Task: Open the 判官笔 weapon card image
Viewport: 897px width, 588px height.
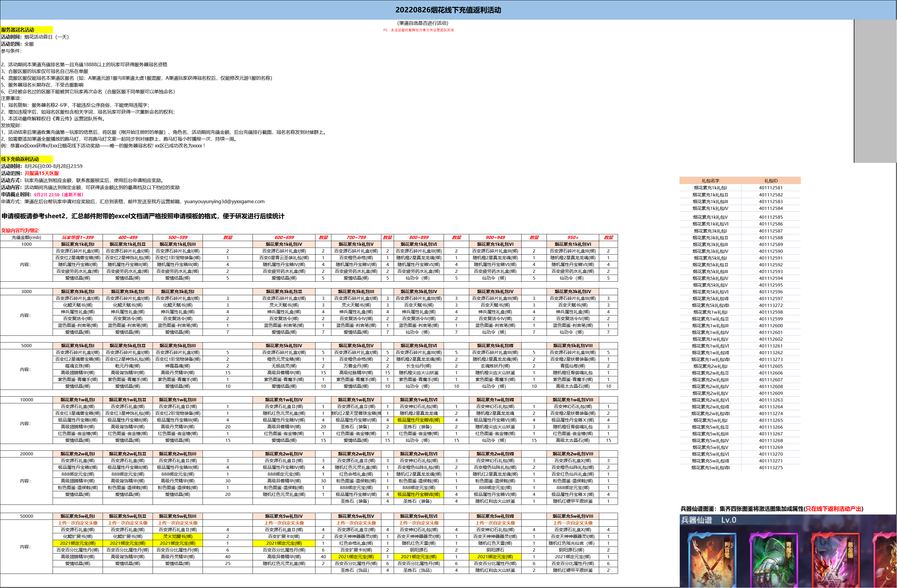Action: coord(711,560)
